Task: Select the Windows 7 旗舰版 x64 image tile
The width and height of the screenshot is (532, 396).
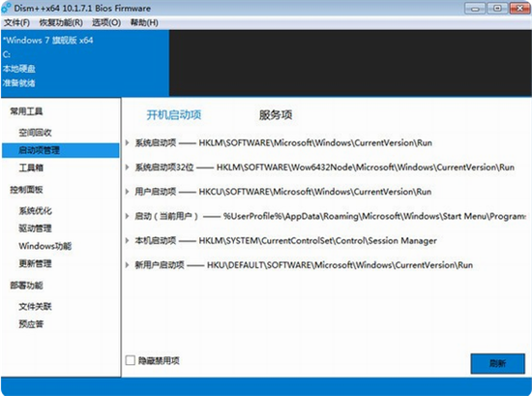Action: coord(85,63)
